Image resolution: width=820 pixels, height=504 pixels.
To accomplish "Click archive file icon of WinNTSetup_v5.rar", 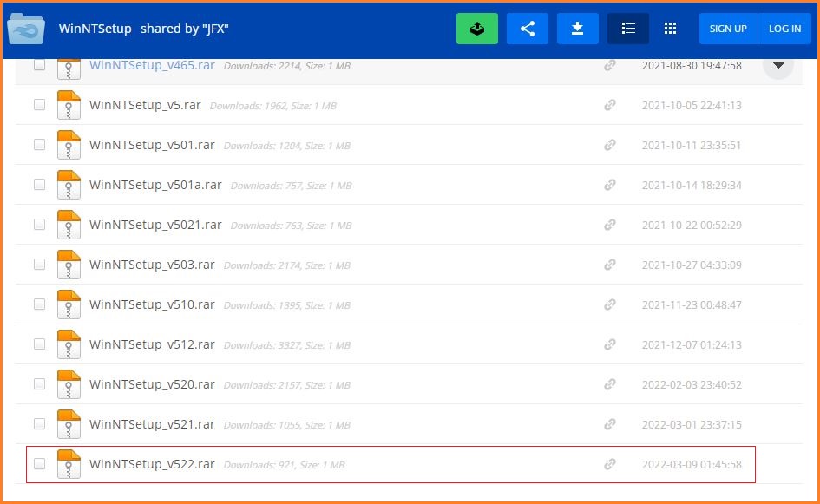I will pos(69,105).
